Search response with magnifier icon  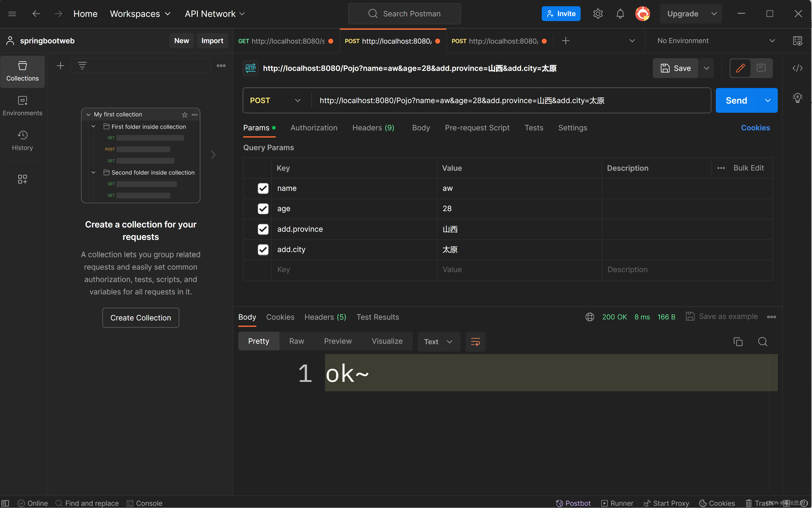(x=763, y=342)
